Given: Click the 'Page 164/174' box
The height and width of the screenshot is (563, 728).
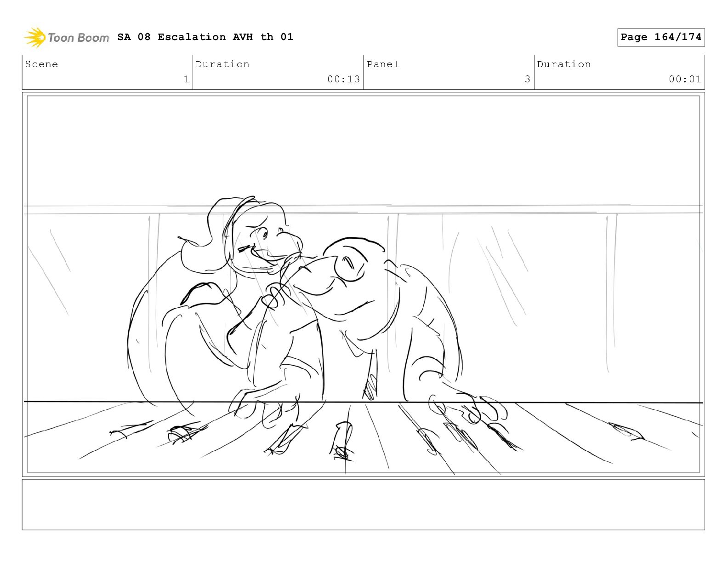Looking at the screenshot, I should 661,37.
